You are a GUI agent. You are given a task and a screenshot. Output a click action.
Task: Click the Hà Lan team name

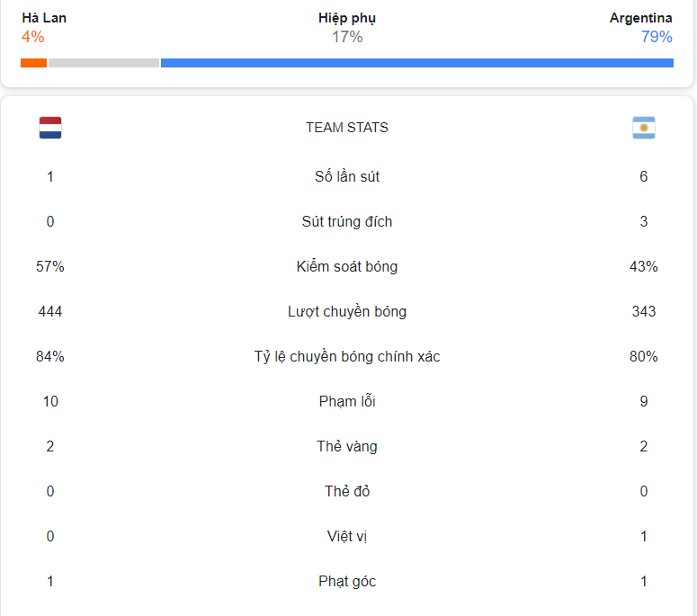(44, 18)
